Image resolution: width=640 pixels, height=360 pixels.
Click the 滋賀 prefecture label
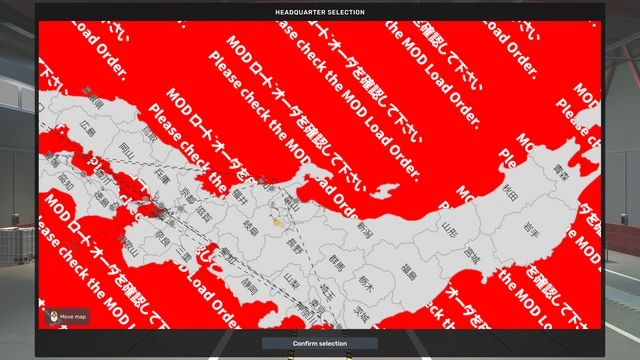point(204,214)
